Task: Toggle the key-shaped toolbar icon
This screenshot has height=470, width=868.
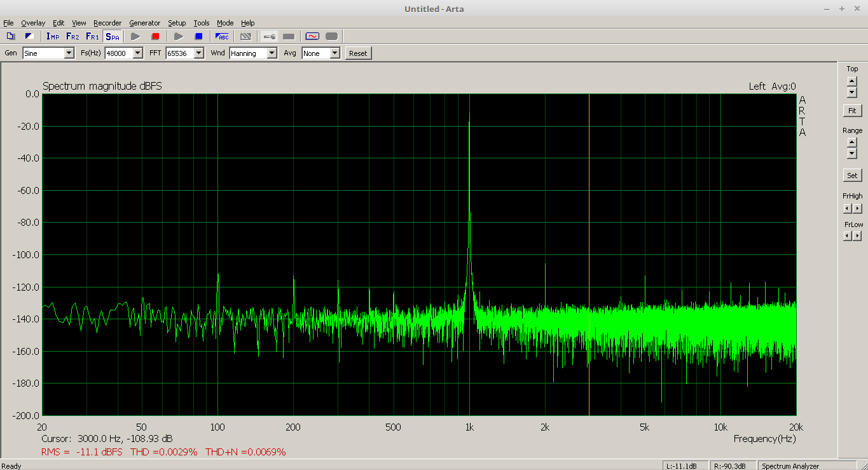Action: pos(269,36)
